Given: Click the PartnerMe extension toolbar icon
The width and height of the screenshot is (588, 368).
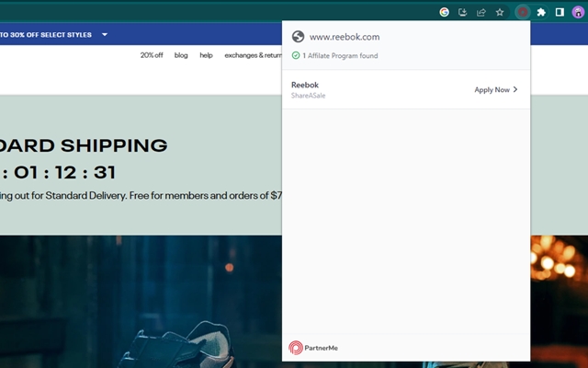Looking at the screenshot, I should click(522, 12).
